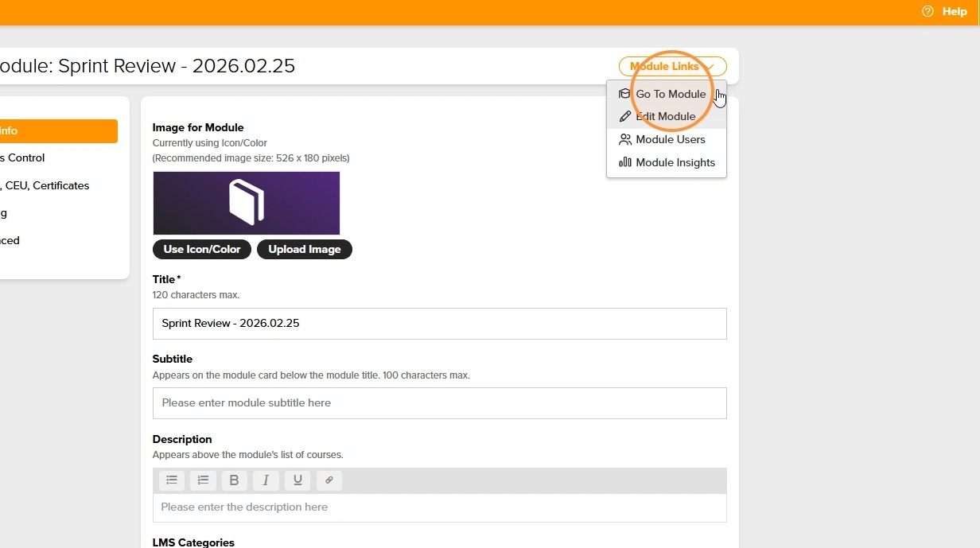
Task: Expand the Module Links dropdown
Action: [x=672, y=67]
